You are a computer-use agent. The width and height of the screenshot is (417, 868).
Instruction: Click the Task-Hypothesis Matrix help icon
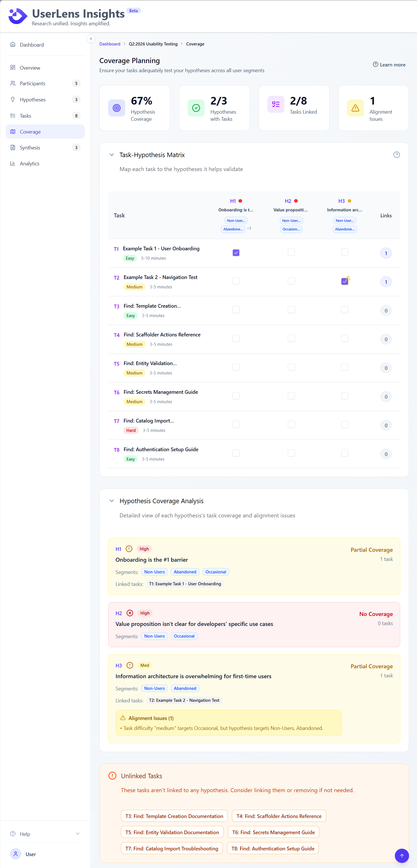pyautogui.click(x=397, y=155)
